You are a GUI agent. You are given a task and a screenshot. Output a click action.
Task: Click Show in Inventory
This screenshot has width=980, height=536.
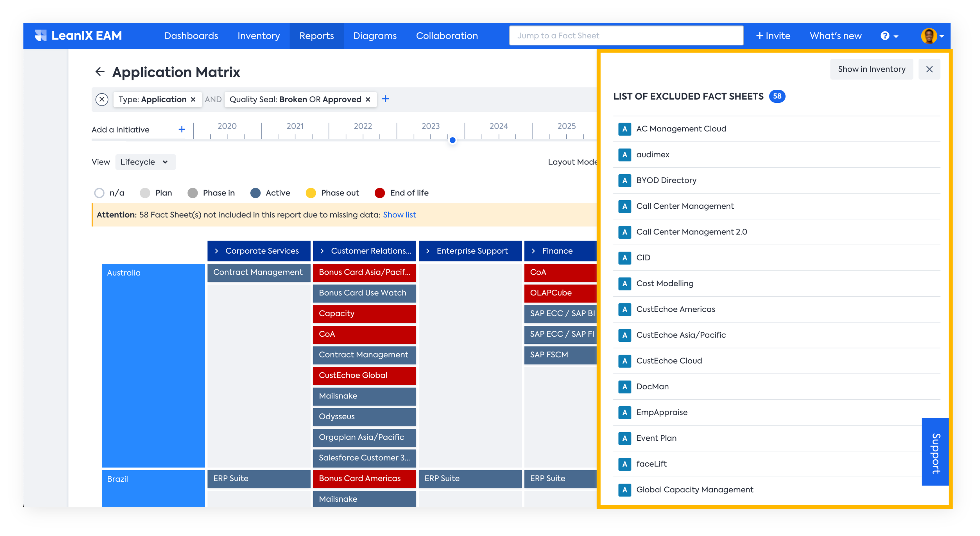click(871, 69)
